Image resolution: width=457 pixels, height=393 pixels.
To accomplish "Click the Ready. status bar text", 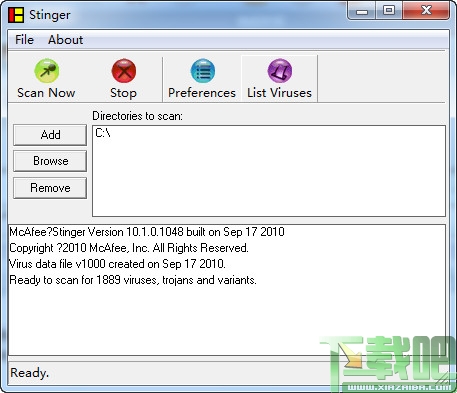I will pyautogui.click(x=29, y=373).
